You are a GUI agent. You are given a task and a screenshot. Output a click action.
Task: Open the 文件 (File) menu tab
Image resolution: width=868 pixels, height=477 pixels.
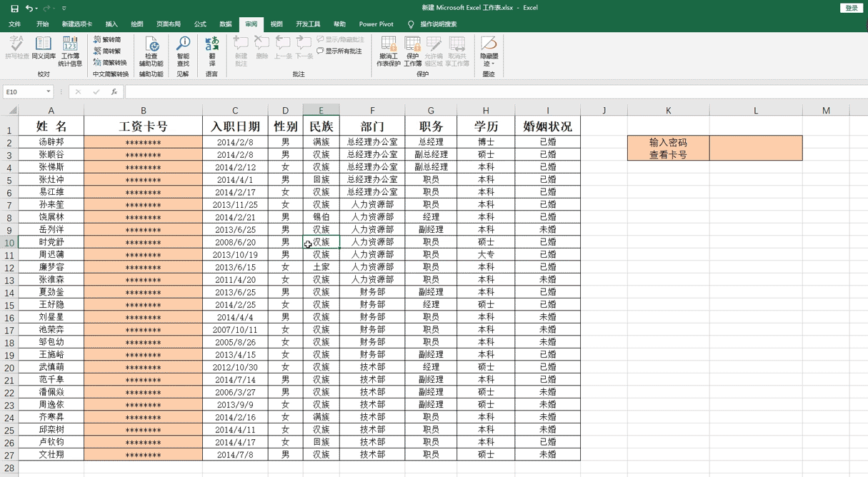14,24
